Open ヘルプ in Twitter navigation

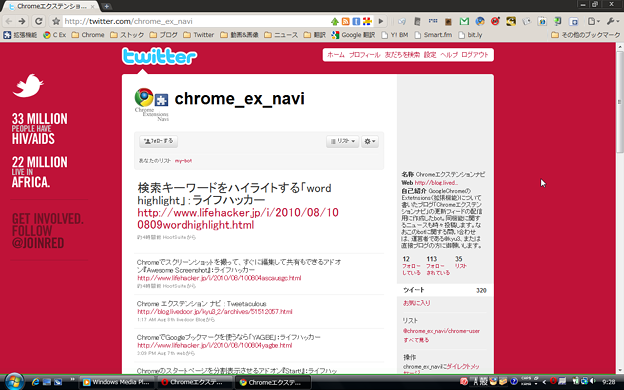pos(449,55)
